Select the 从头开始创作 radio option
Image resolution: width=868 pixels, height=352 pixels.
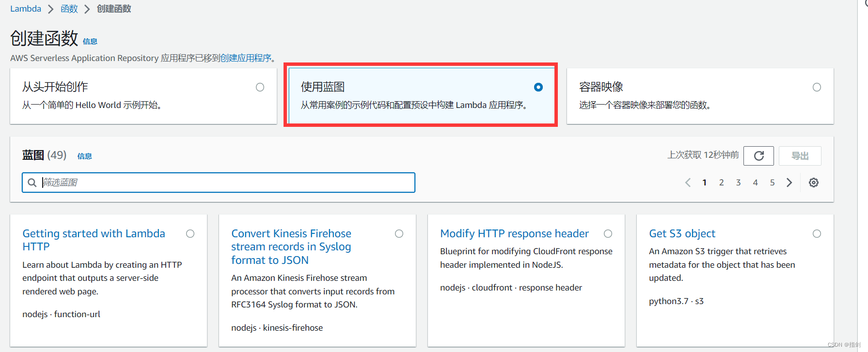click(x=260, y=87)
